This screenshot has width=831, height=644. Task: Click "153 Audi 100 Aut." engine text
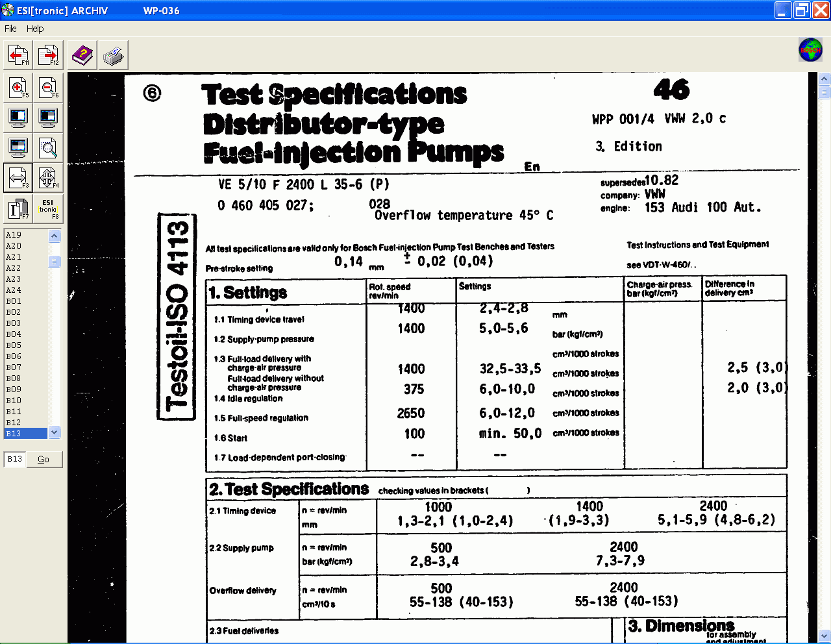[702, 208]
